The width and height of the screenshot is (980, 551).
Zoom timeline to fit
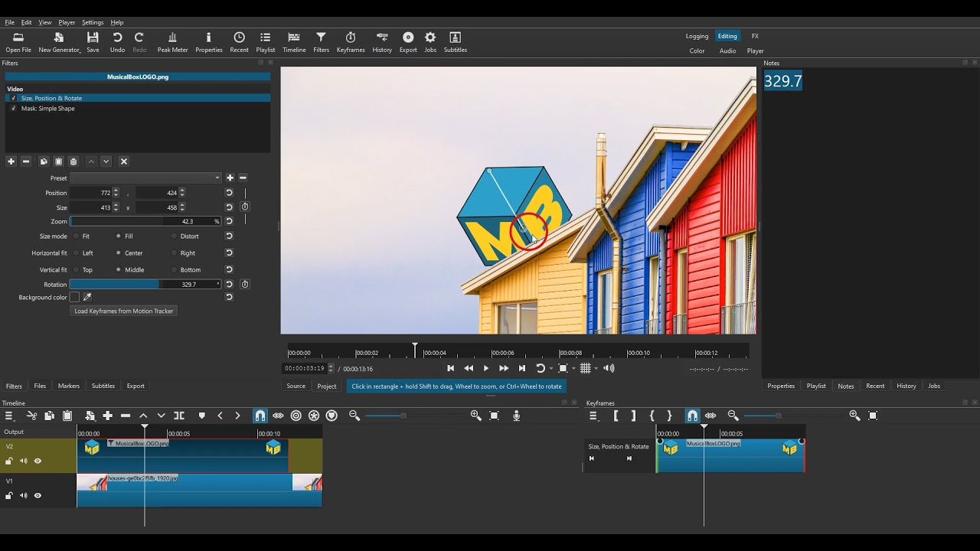pos(494,416)
